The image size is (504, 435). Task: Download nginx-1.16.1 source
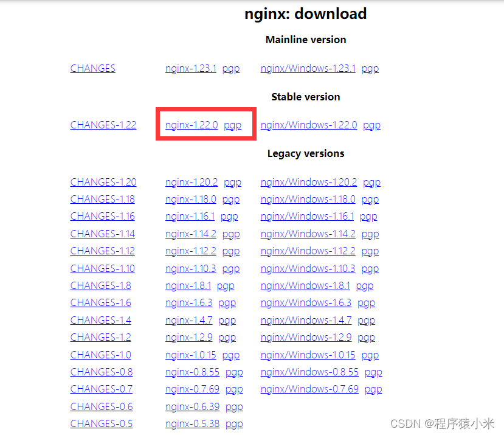pos(190,216)
